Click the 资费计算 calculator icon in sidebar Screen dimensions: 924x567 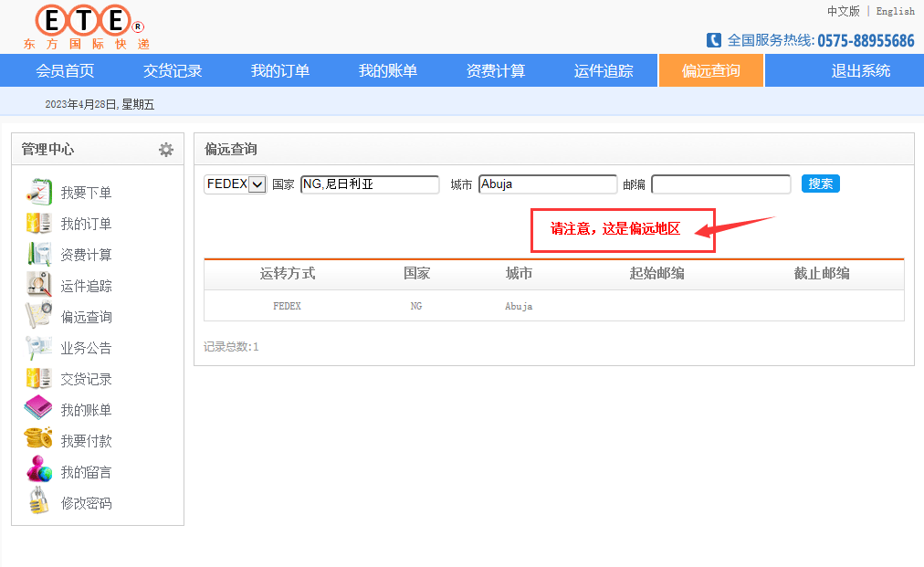coord(39,255)
